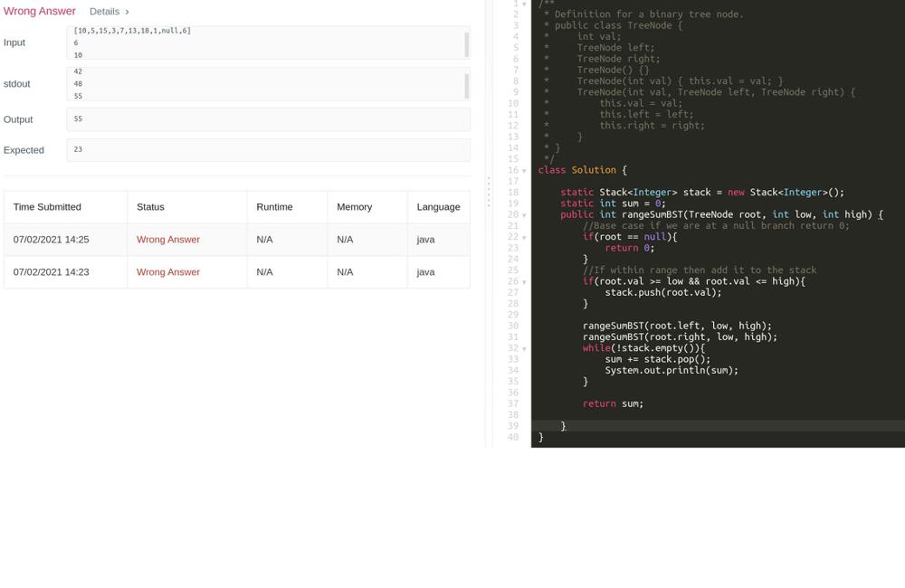Fold class Solution at line 16
Screen dimensions: 905x588
pyautogui.click(x=524, y=171)
